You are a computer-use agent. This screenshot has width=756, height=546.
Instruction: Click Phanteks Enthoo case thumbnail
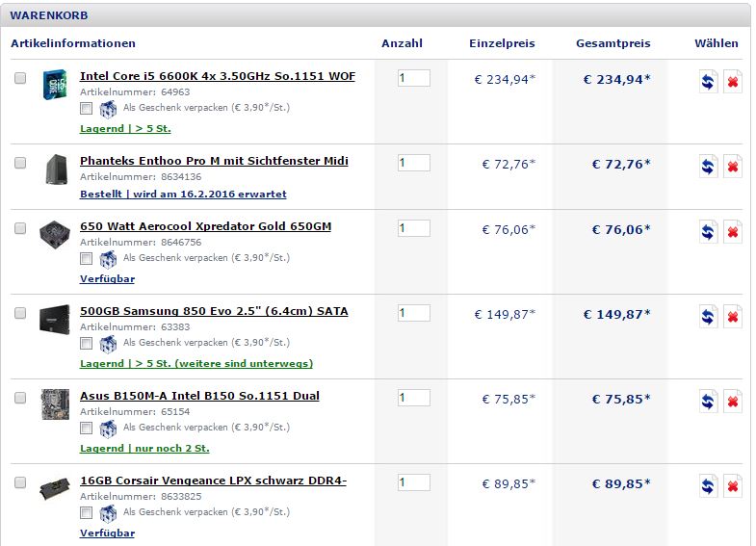pyautogui.click(x=57, y=169)
